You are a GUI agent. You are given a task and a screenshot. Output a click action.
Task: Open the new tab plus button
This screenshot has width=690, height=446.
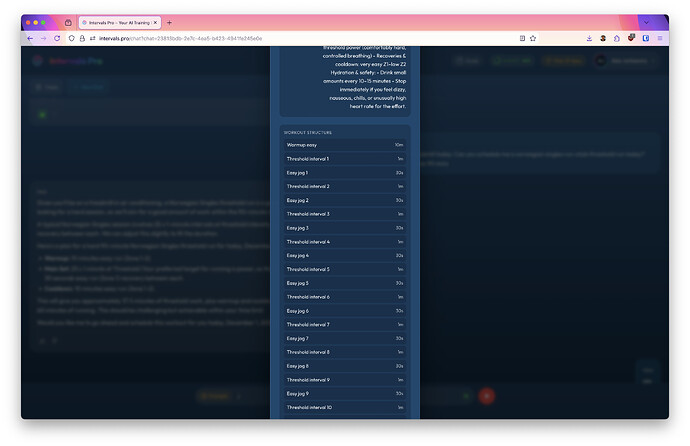tap(169, 22)
